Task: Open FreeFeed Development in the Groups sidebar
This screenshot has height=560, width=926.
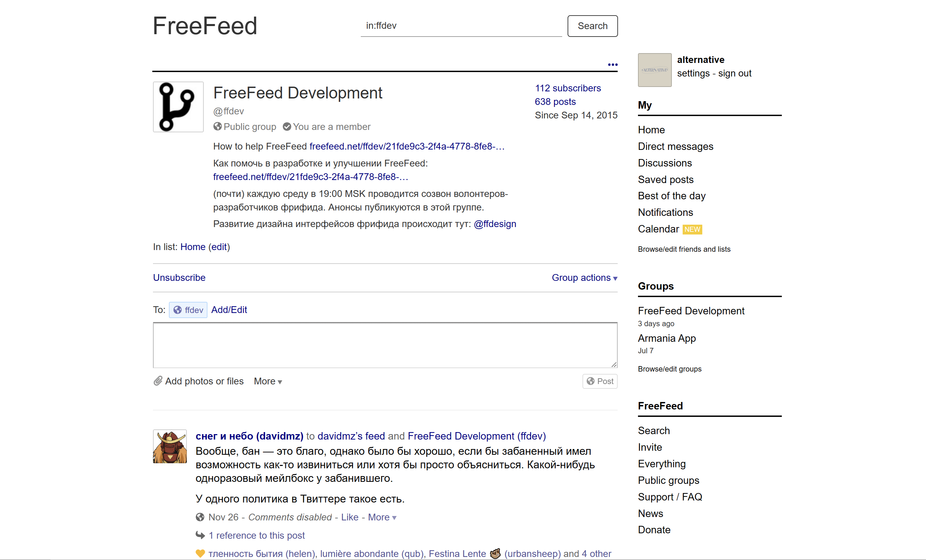Action: point(691,311)
